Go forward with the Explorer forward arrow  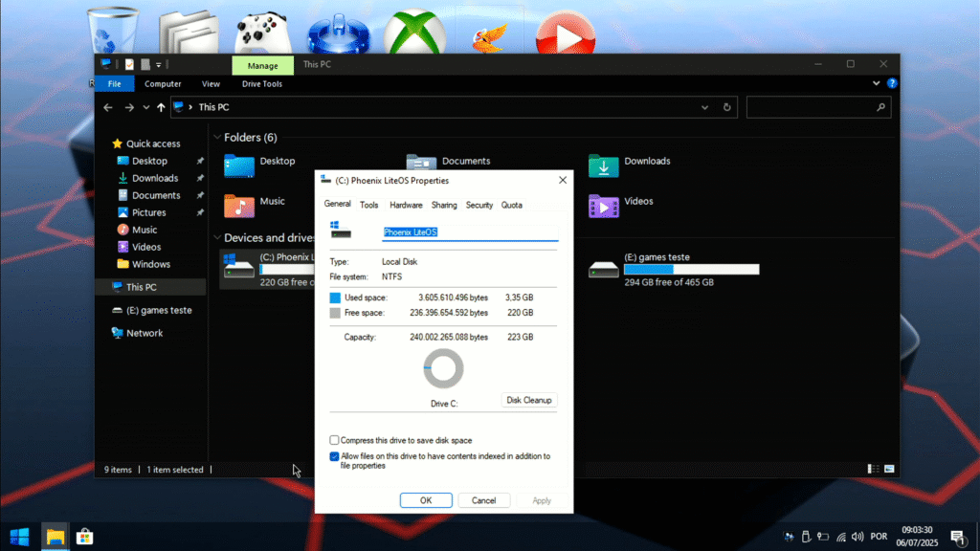[x=129, y=107]
